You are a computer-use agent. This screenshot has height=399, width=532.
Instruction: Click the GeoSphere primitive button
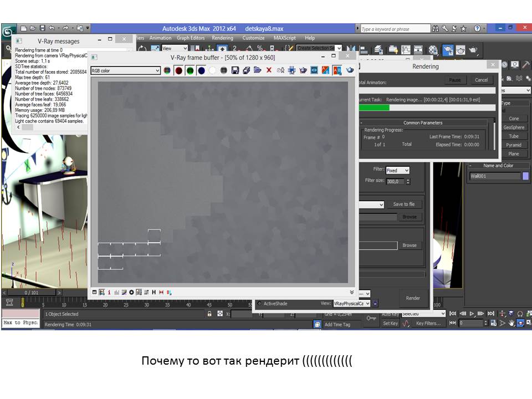(x=514, y=127)
